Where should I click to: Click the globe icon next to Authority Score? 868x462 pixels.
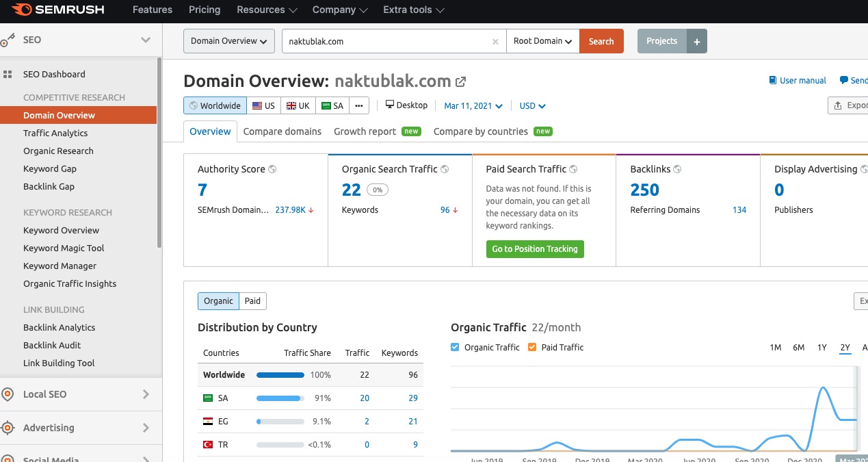pos(272,169)
